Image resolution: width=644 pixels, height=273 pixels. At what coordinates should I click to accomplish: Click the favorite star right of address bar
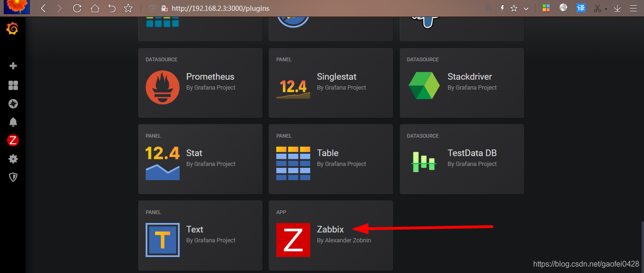coord(514,8)
